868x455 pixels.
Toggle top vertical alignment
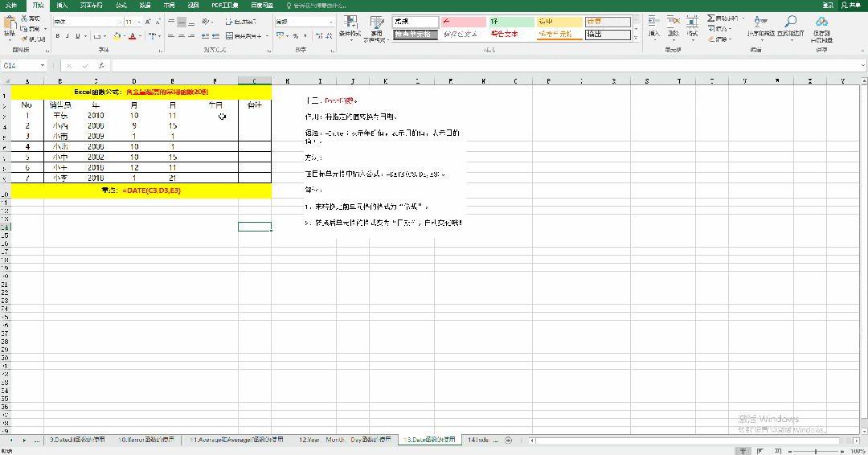coord(172,23)
